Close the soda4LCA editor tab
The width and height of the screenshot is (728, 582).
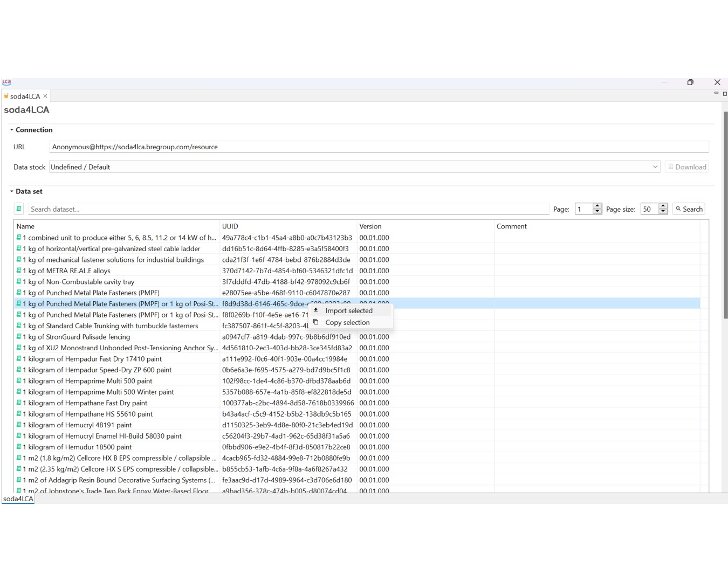click(45, 96)
